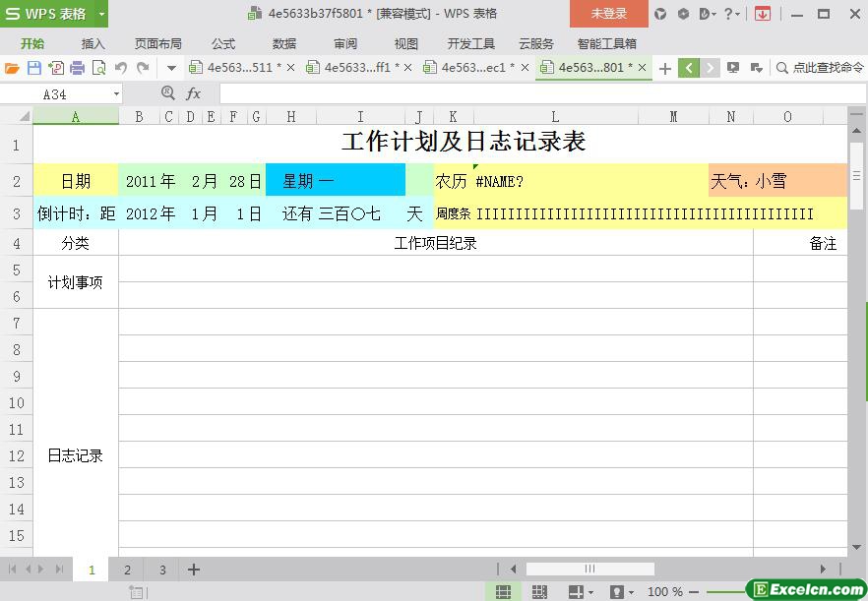868x601 pixels.
Task: Click the Print icon in quick toolbar
Action: [x=78, y=68]
